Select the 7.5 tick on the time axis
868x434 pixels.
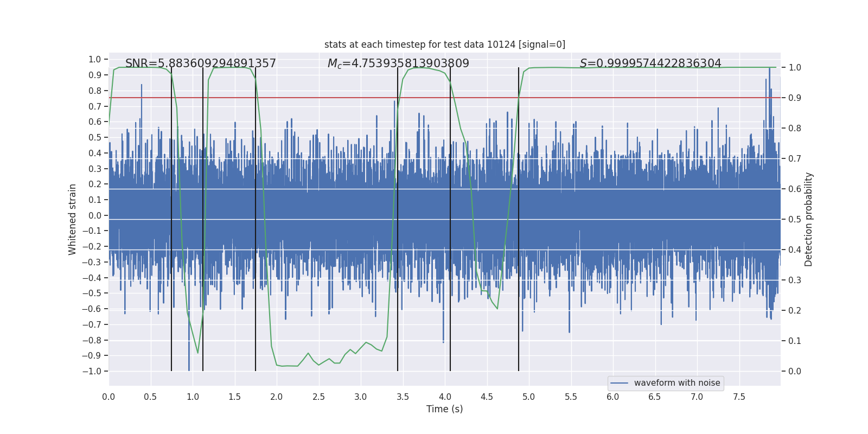(739, 397)
